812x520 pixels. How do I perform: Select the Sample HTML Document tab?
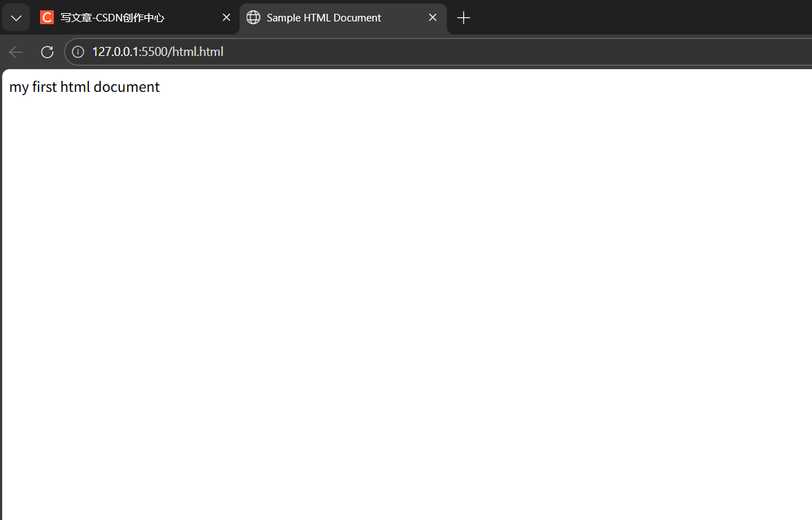point(343,18)
